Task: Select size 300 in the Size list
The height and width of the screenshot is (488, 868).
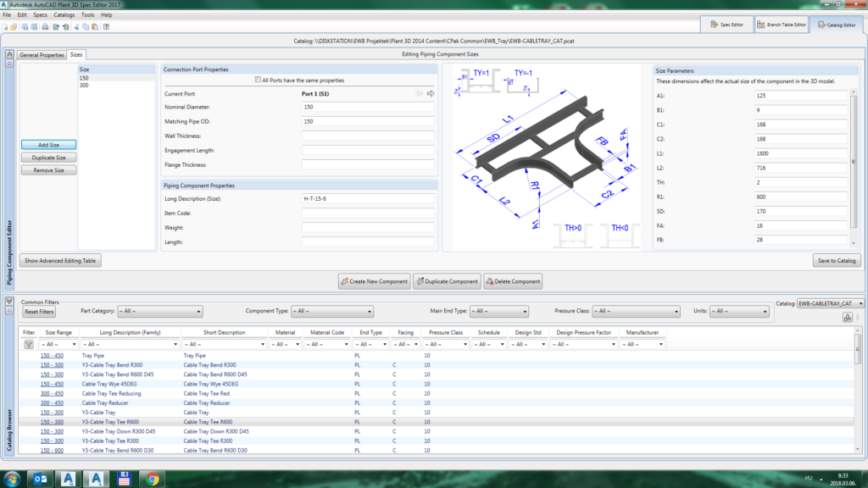Action: [116, 86]
